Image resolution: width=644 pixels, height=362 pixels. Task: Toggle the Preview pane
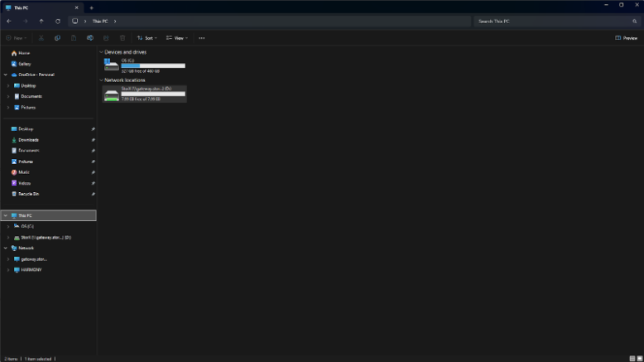click(627, 38)
